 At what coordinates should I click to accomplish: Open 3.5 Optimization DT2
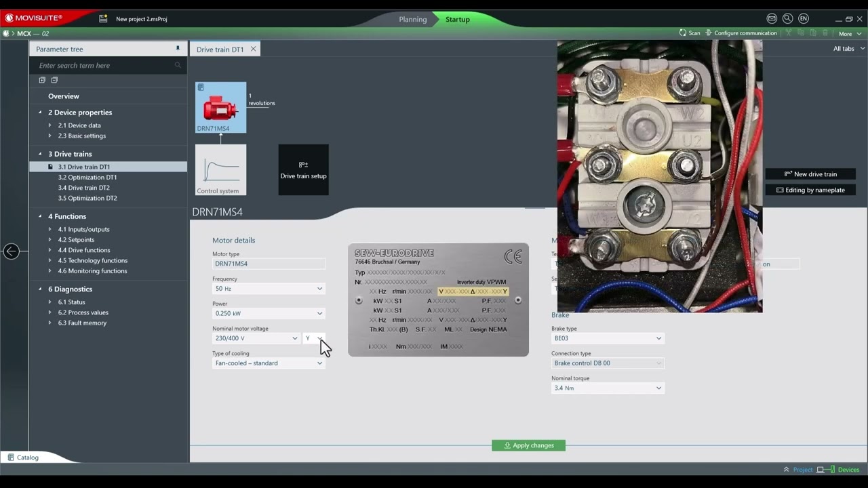[x=87, y=198]
